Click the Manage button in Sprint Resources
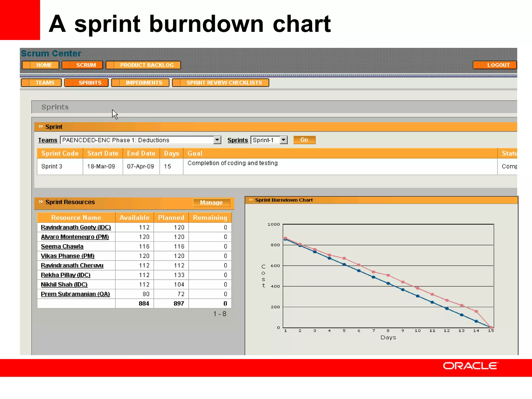 (211, 203)
